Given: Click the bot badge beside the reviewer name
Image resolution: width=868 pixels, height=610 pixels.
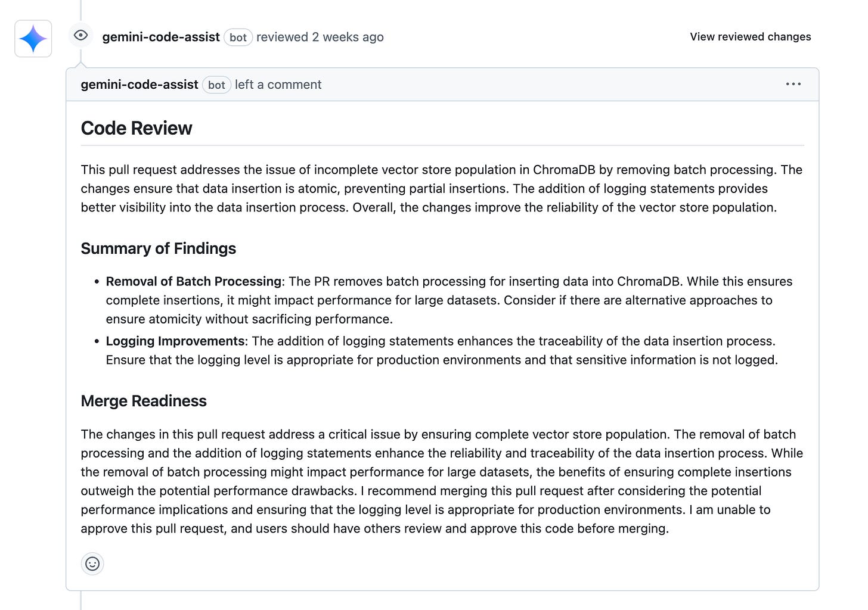Looking at the screenshot, I should pyautogui.click(x=238, y=37).
